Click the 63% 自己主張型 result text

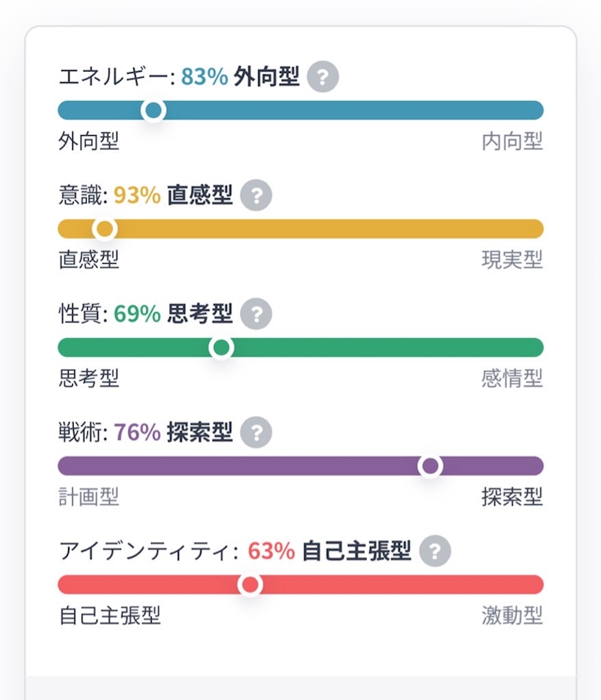329,551
